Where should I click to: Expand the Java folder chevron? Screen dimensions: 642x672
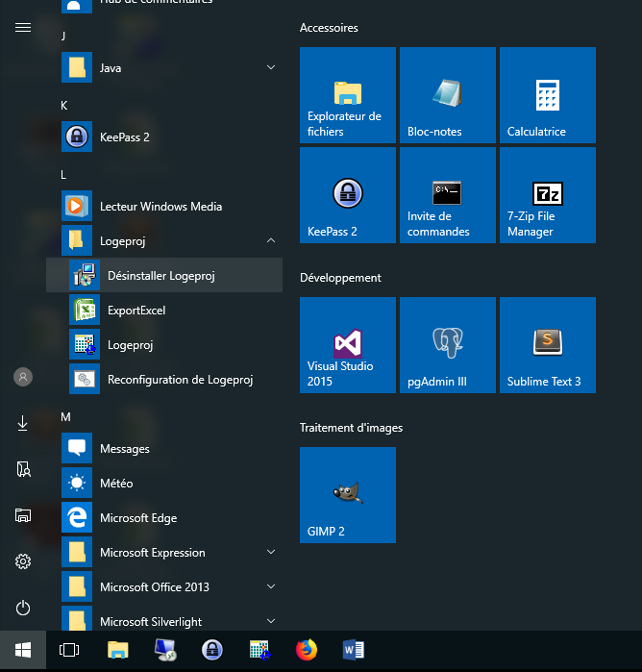(x=271, y=67)
